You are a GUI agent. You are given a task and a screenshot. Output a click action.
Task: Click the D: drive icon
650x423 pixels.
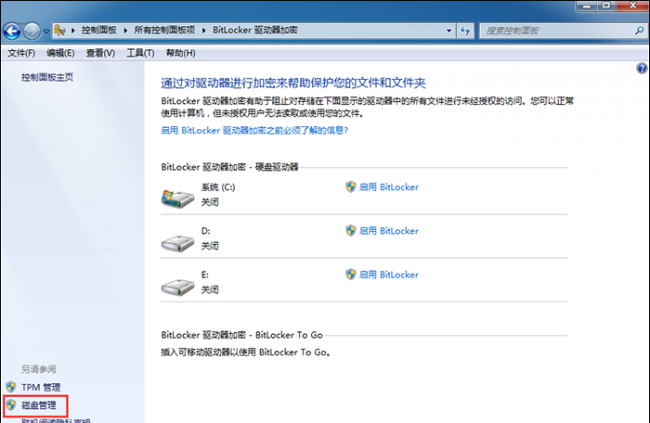pos(177,243)
